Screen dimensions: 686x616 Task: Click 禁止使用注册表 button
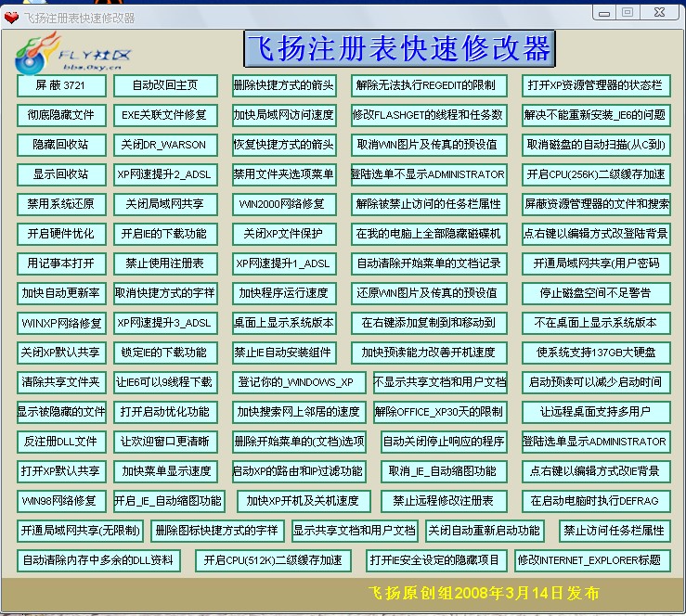point(165,264)
